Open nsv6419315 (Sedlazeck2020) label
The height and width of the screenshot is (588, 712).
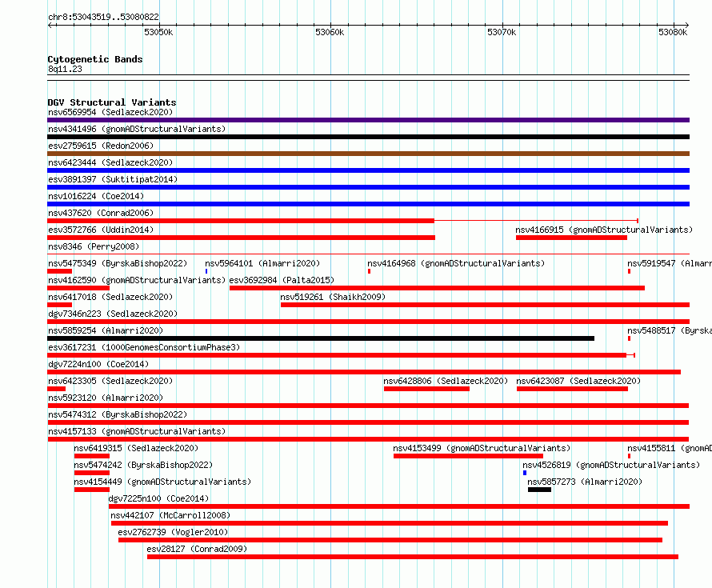coord(136,448)
